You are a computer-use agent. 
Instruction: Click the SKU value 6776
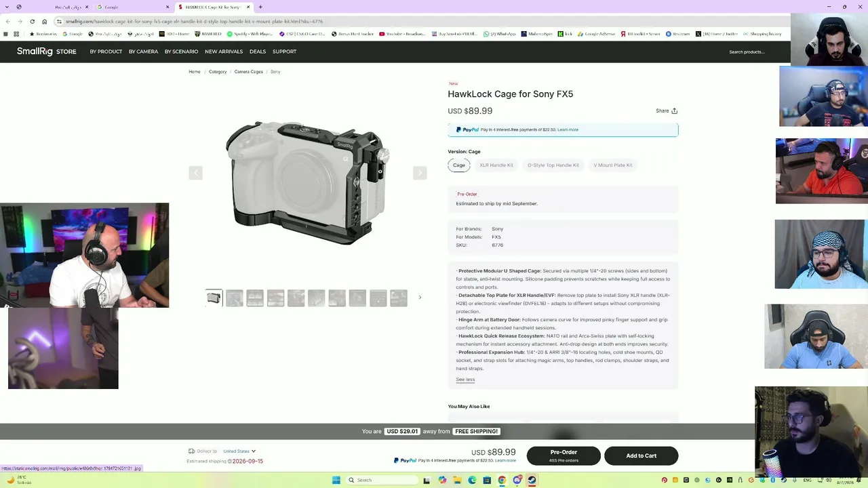click(x=497, y=245)
